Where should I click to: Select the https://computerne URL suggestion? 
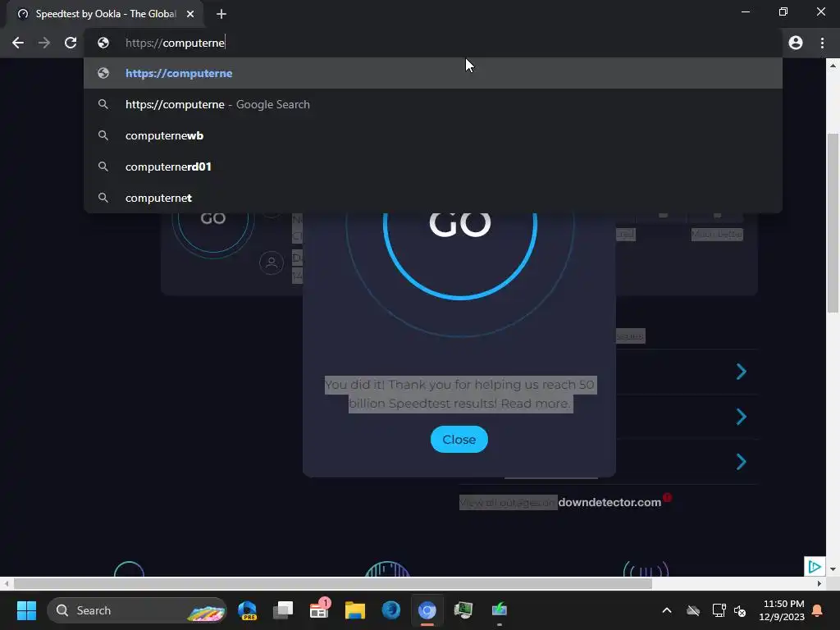[x=433, y=73]
